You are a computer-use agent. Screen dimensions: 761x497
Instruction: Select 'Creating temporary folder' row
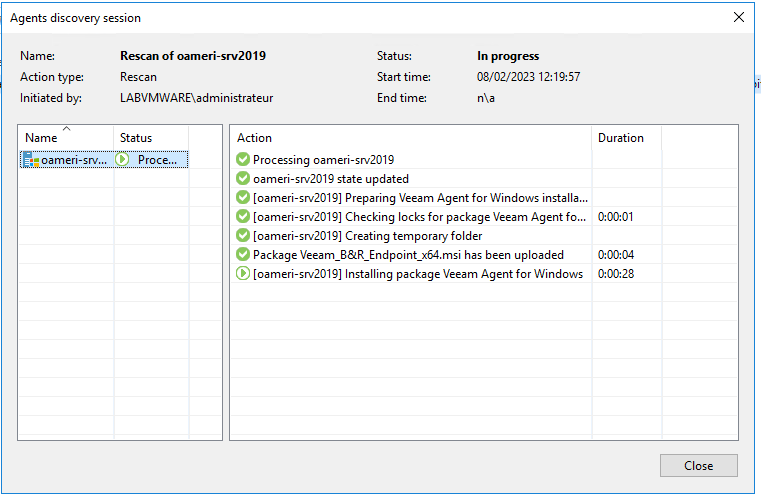point(484,235)
